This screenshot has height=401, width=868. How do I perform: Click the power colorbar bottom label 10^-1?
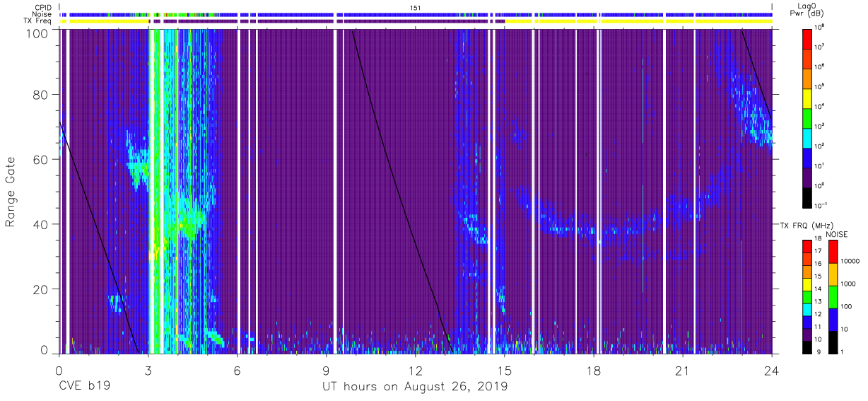pos(822,205)
